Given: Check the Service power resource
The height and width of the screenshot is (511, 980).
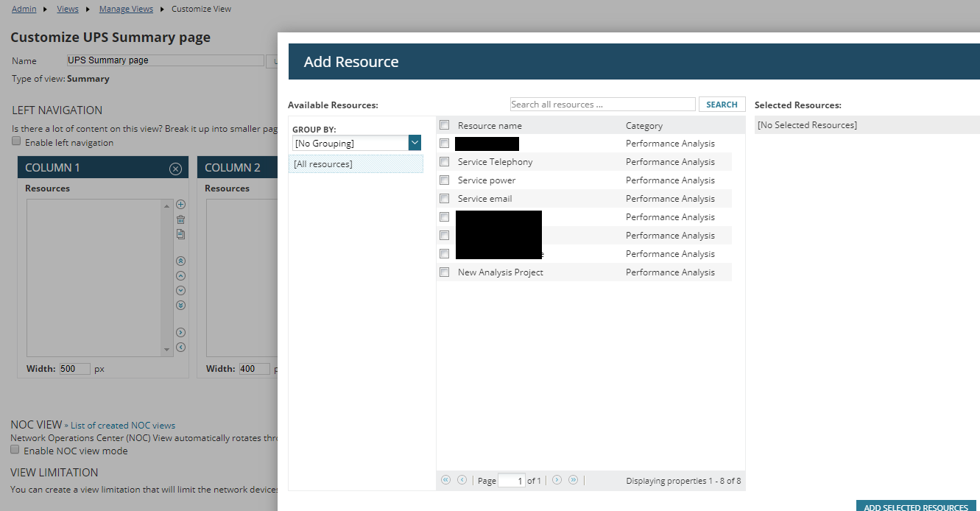Looking at the screenshot, I should tap(444, 180).
